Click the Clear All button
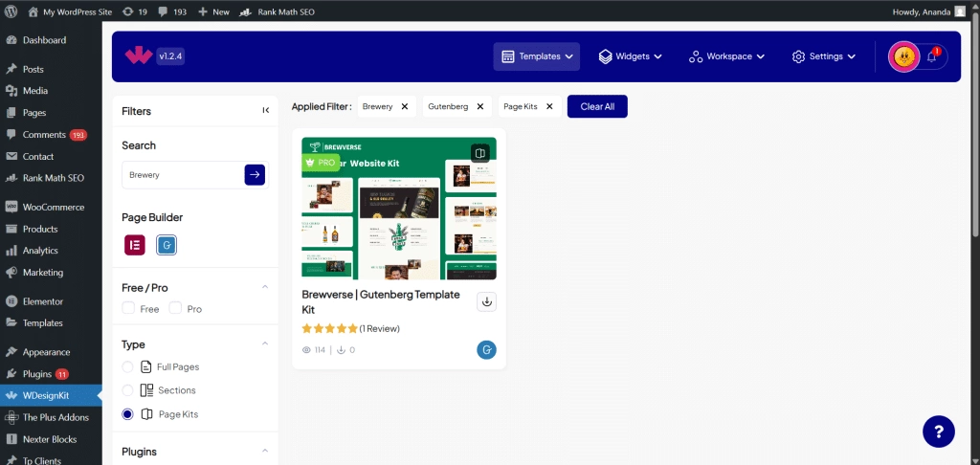The image size is (980, 465). pyautogui.click(x=597, y=106)
